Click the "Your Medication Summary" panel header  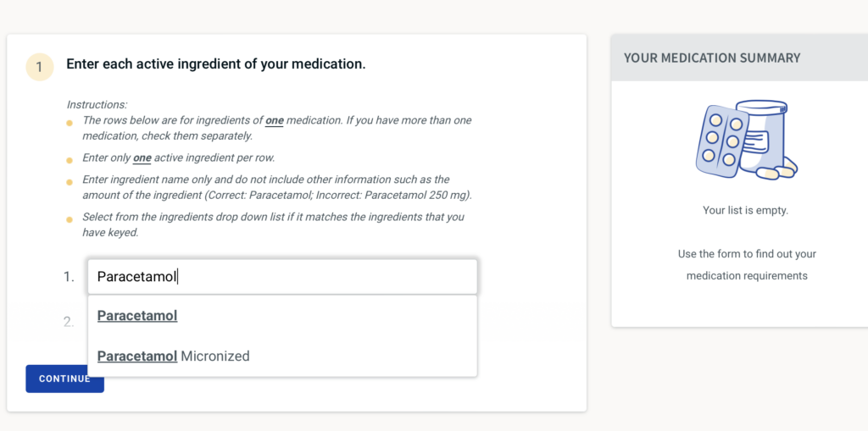coord(736,58)
